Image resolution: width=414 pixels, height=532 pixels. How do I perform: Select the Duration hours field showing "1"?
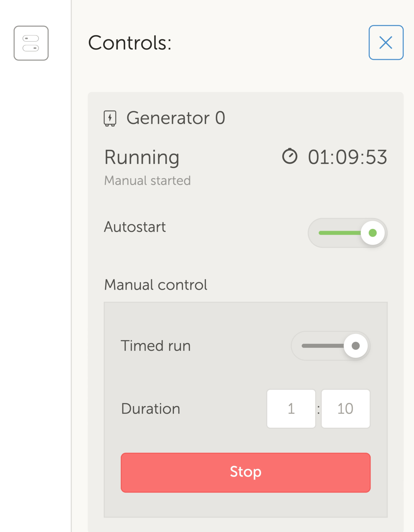coord(291,408)
